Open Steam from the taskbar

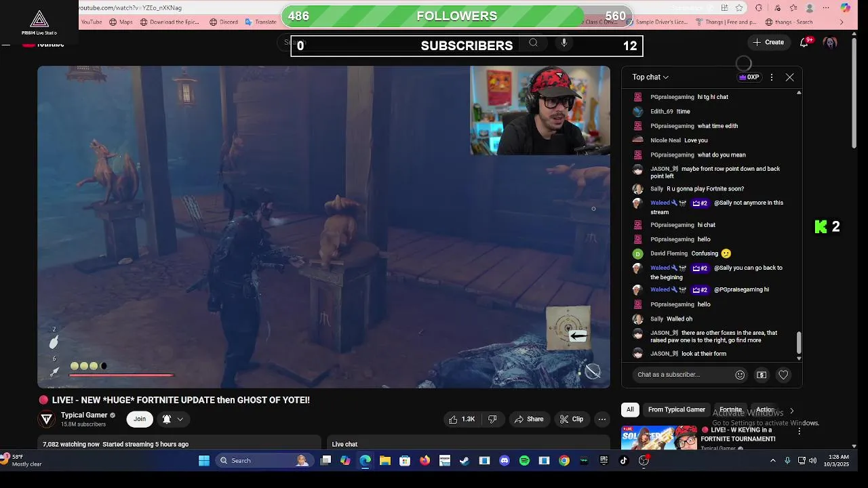coord(465,461)
